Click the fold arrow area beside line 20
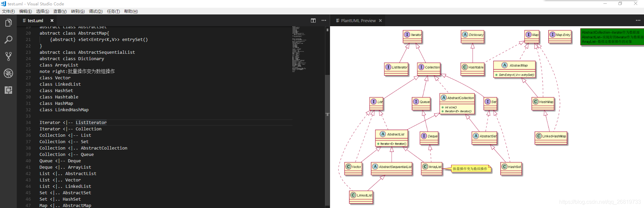This screenshot has height=208, width=644. click(x=35, y=33)
